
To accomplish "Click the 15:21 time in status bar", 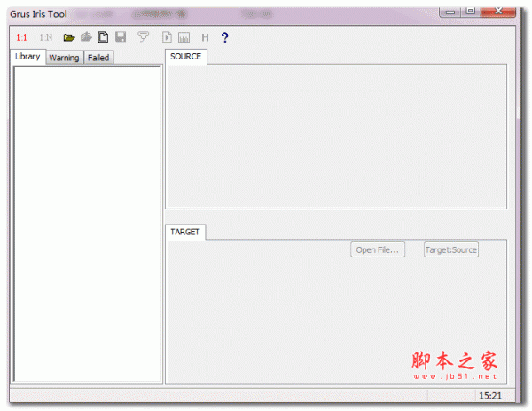I will click(x=490, y=396).
